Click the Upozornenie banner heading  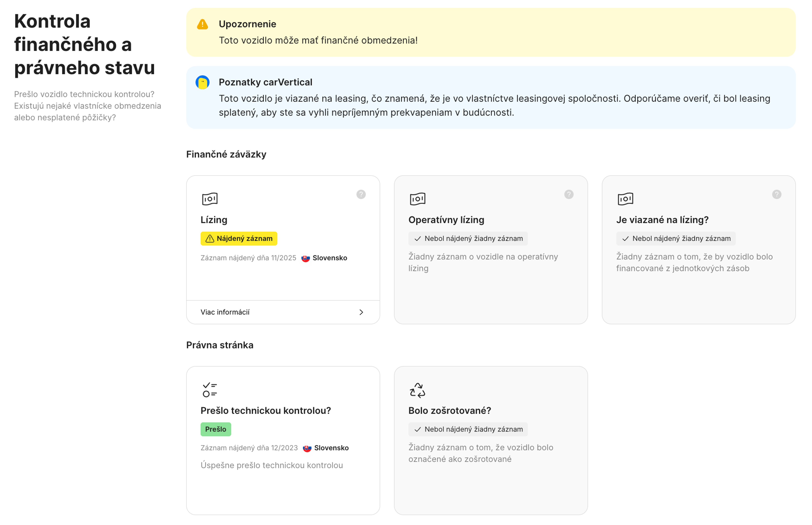click(x=247, y=24)
